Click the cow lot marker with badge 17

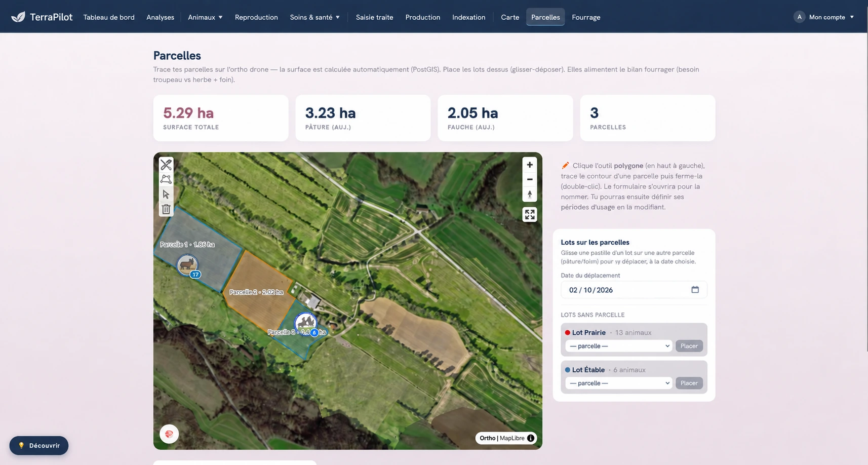(x=187, y=264)
